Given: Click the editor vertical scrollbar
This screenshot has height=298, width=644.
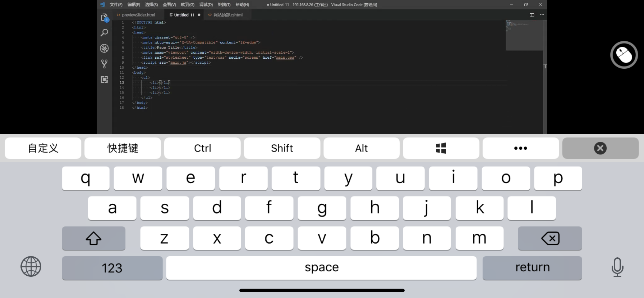Looking at the screenshot, I should [x=545, y=77].
